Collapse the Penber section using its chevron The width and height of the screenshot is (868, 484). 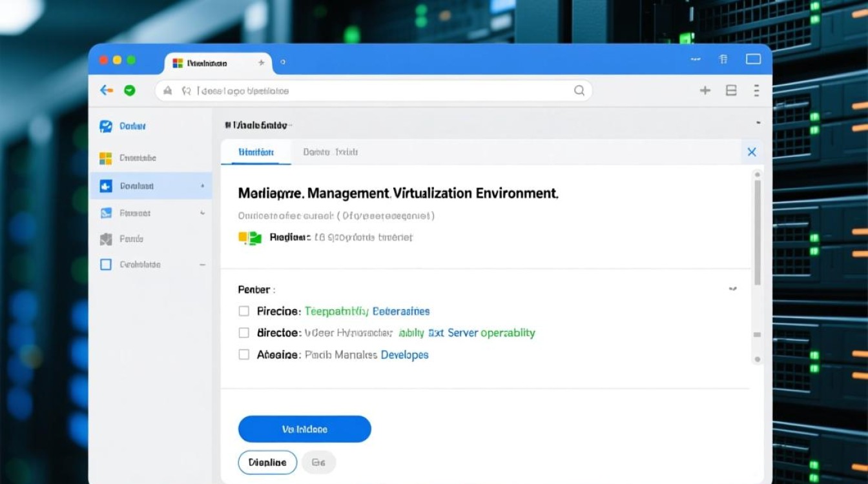pos(733,289)
